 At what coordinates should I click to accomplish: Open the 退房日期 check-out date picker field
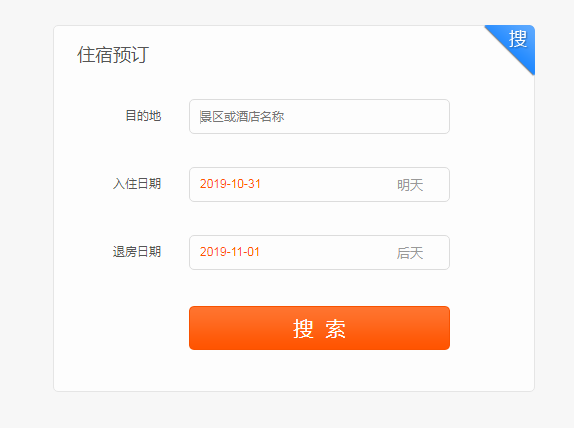pos(319,253)
